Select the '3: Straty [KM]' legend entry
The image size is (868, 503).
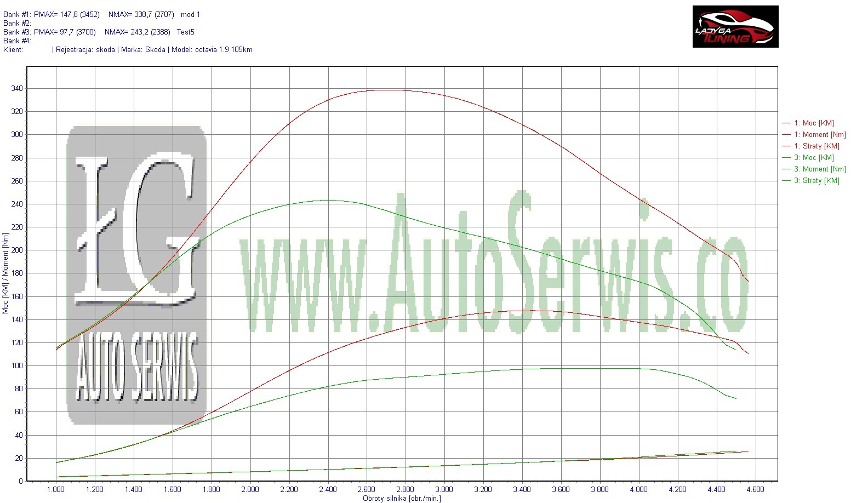coord(816,181)
